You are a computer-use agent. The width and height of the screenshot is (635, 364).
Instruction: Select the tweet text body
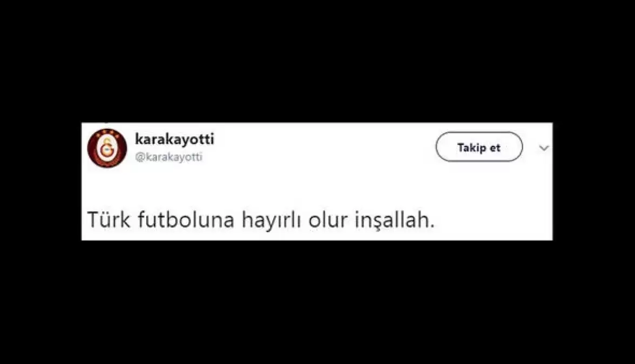click(261, 221)
